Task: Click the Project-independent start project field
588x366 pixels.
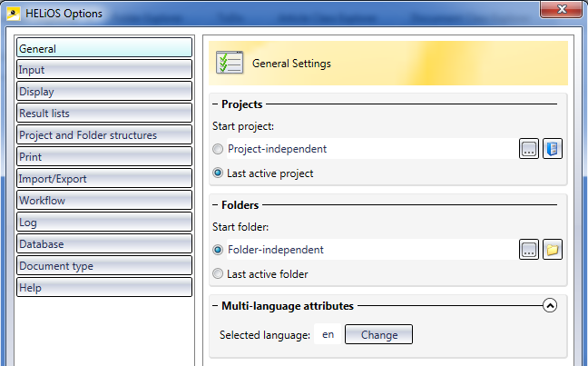Action: pyautogui.click(x=372, y=149)
